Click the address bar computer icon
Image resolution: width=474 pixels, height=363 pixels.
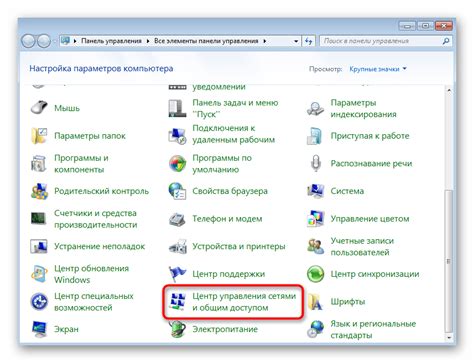[x=66, y=41]
